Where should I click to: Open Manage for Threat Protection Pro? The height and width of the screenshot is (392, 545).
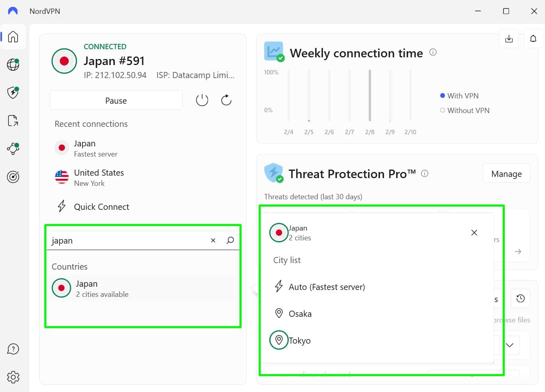[x=506, y=174]
